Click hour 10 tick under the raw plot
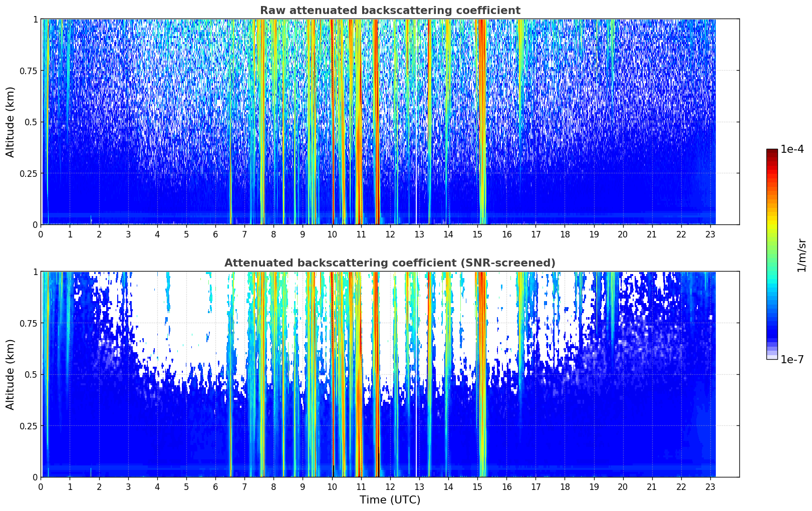The height and width of the screenshot is (511, 812). pyautogui.click(x=332, y=234)
